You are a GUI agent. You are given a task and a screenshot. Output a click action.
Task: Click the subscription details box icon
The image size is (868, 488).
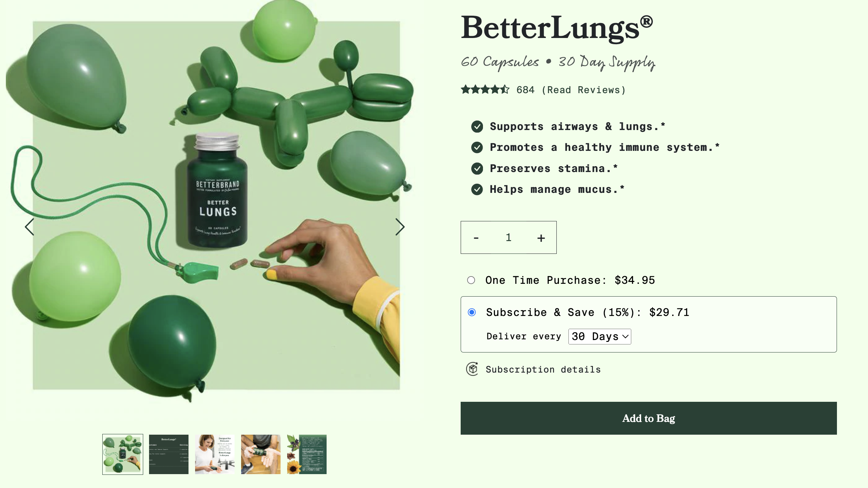click(472, 369)
